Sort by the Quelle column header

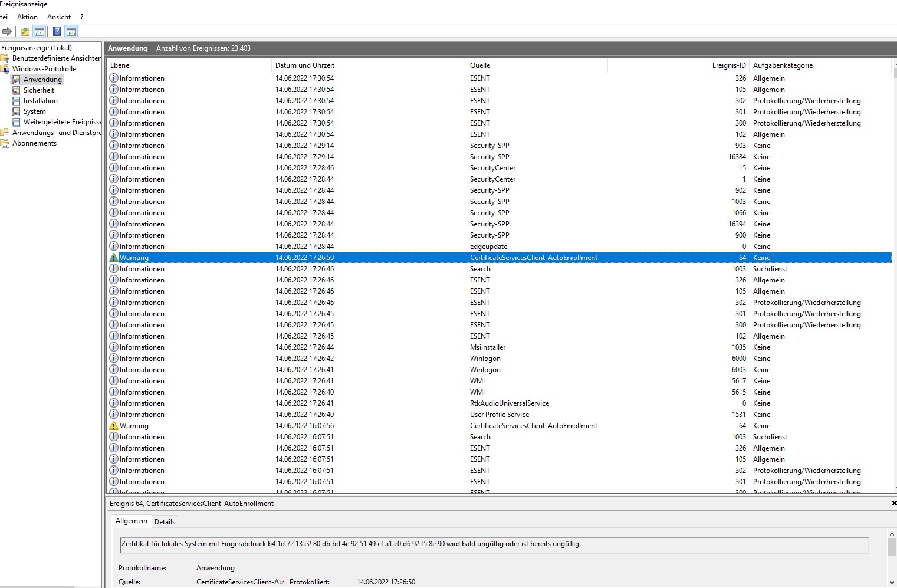click(537, 65)
